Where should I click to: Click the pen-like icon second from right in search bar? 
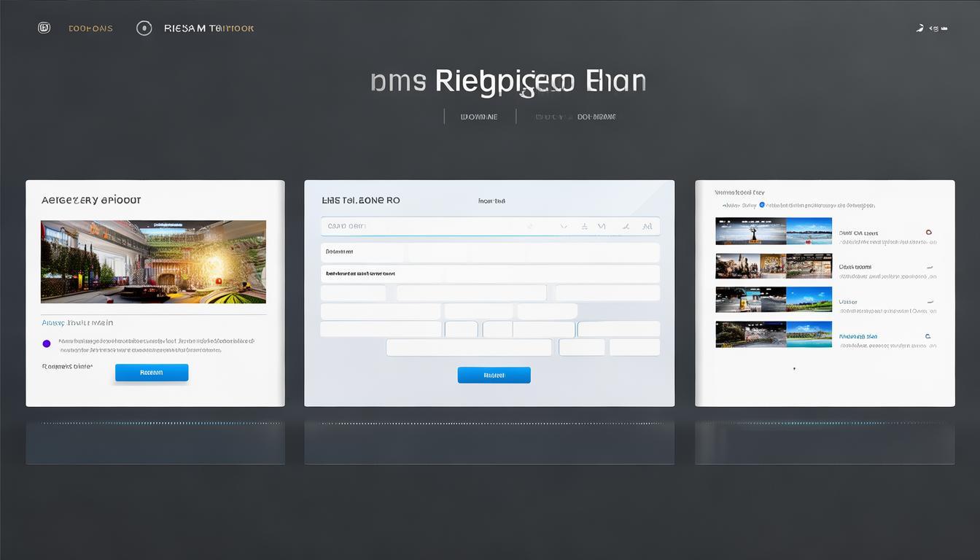(x=625, y=227)
